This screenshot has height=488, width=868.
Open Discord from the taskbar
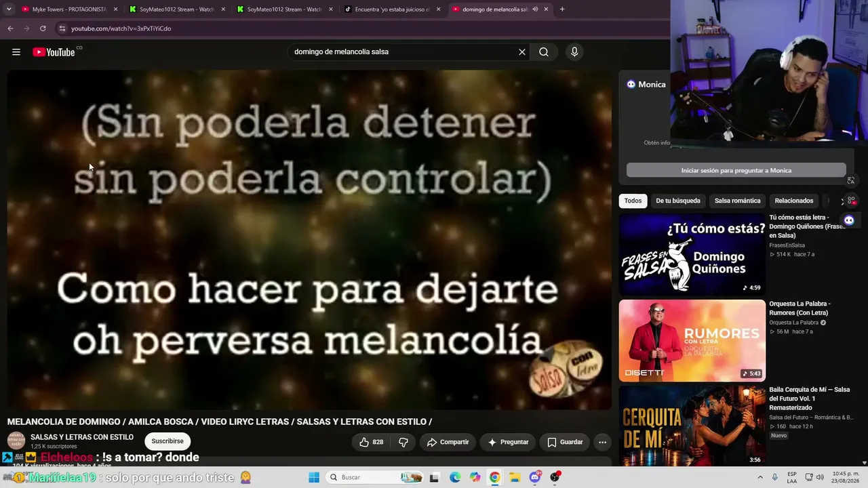(535, 477)
